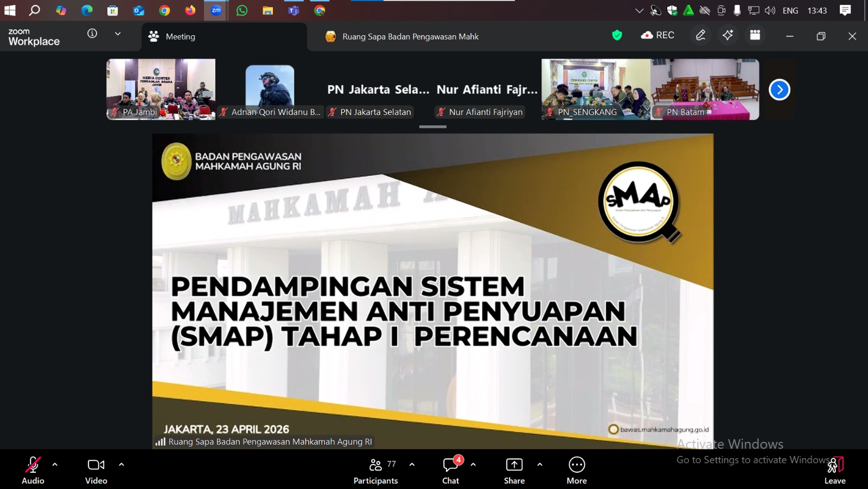The width and height of the screenshot is (868, 489).
Task: Select the PA Jambi video thumbnail
Action: [161, 89]
